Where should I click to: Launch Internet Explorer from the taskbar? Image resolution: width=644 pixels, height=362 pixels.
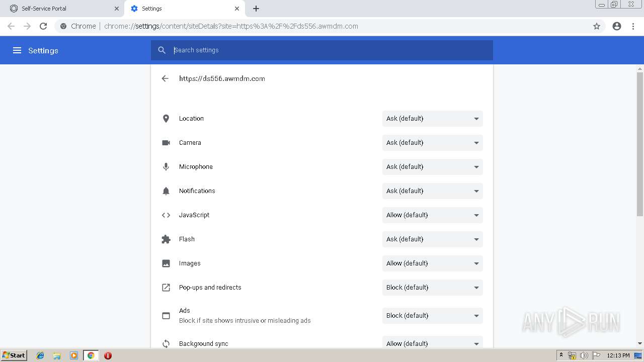(40, 355)
